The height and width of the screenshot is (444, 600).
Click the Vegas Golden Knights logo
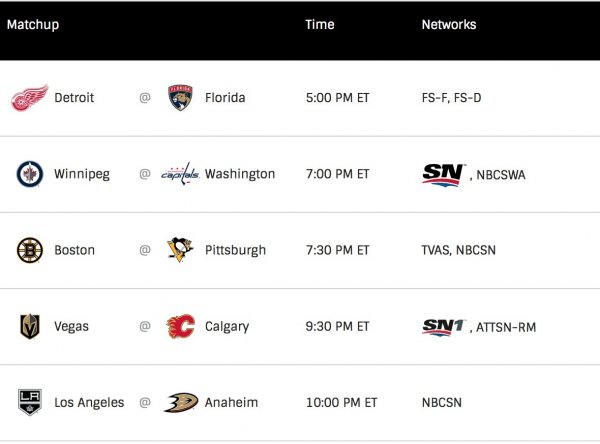[x=29, y=326]
